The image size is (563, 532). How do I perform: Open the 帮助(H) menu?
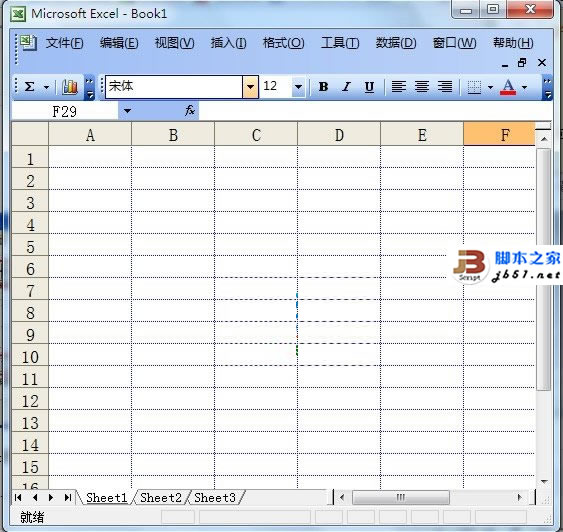click(x=513, y=43)
